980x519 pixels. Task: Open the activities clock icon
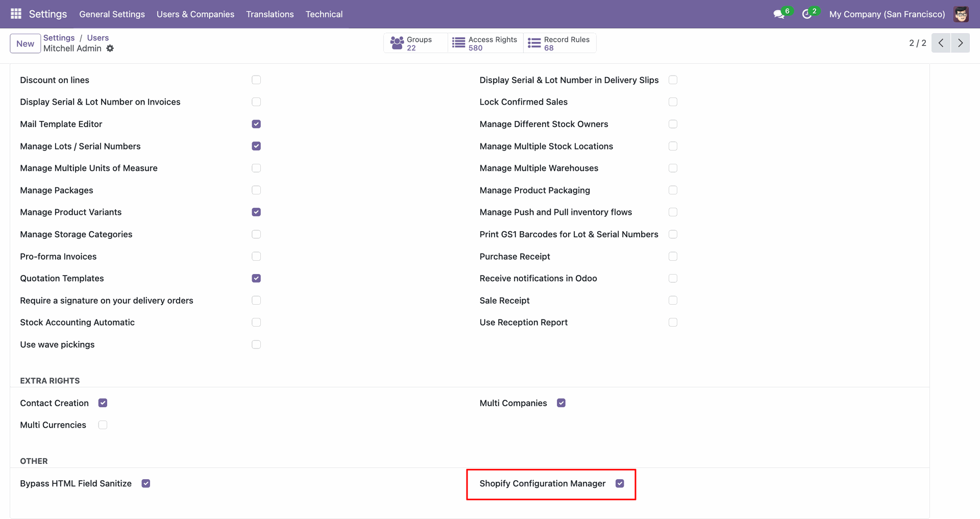click(807, 14)
